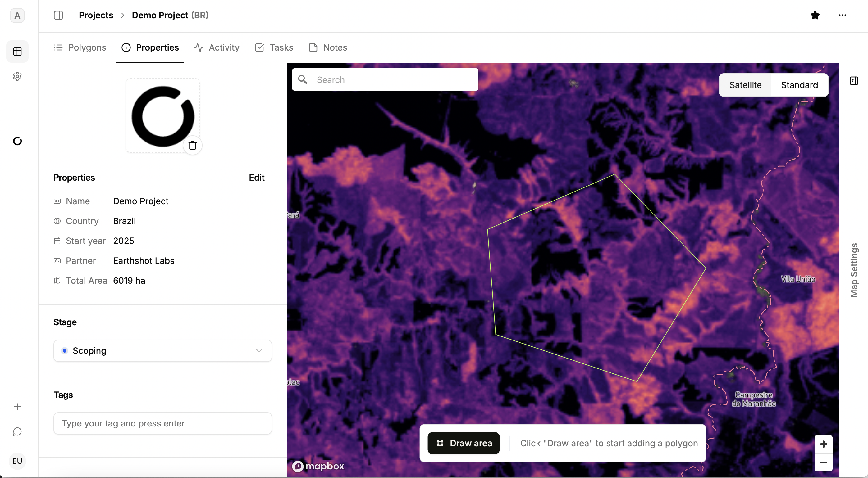Open the Scoping stage dropdown
This screenshot has width=868, height=478.
tap(162, 351)
